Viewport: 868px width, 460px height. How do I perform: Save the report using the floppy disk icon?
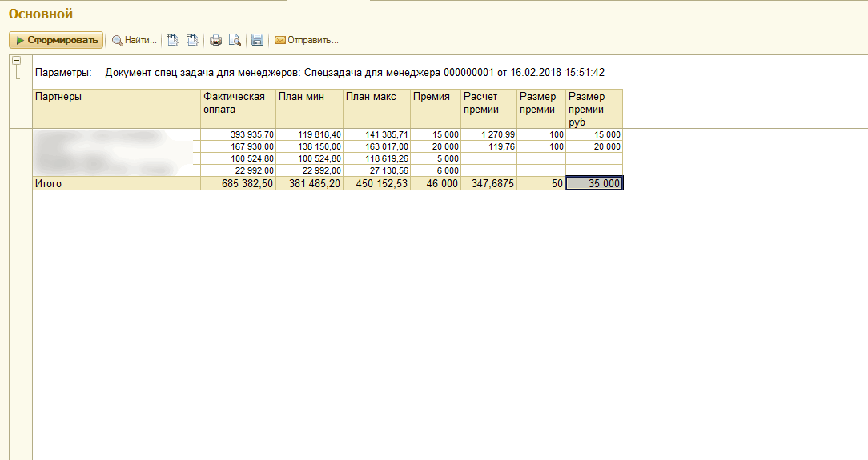(x=257, y=40)
